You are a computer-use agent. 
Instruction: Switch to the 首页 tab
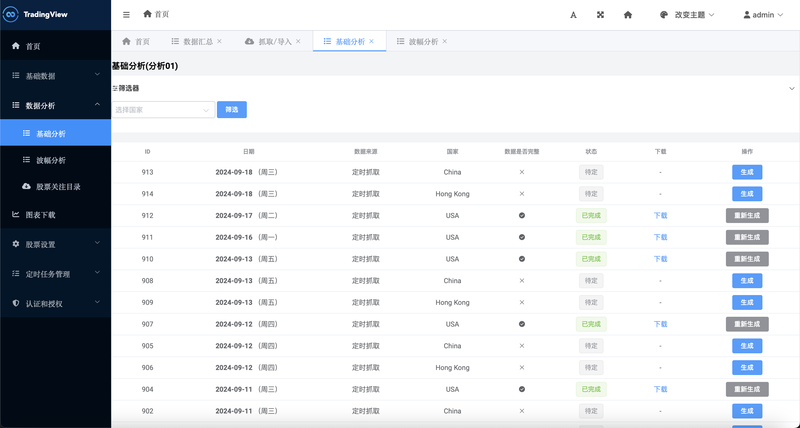[x=136, y=41]
